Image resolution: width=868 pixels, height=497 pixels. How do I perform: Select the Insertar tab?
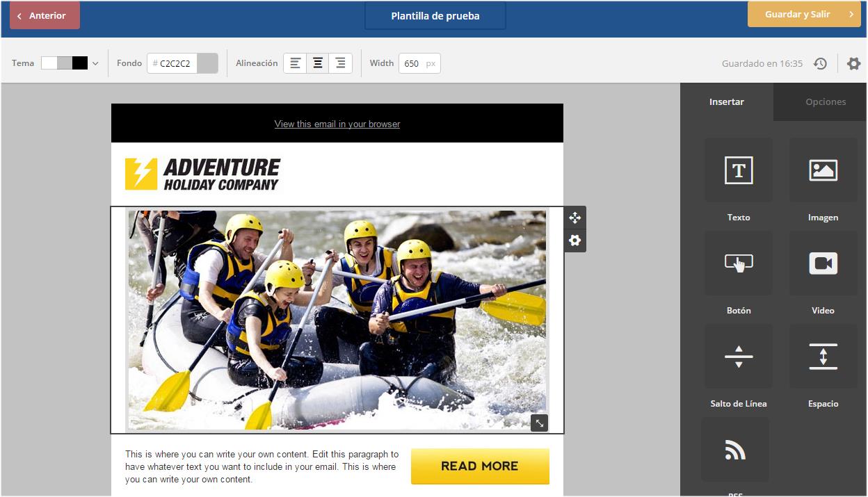727,101
